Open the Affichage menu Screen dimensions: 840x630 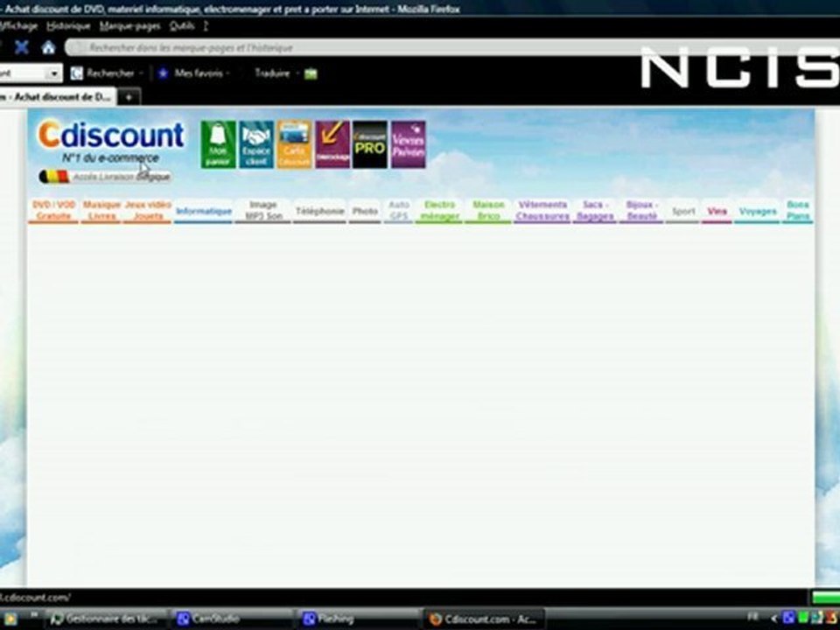(x=18, y=25)
